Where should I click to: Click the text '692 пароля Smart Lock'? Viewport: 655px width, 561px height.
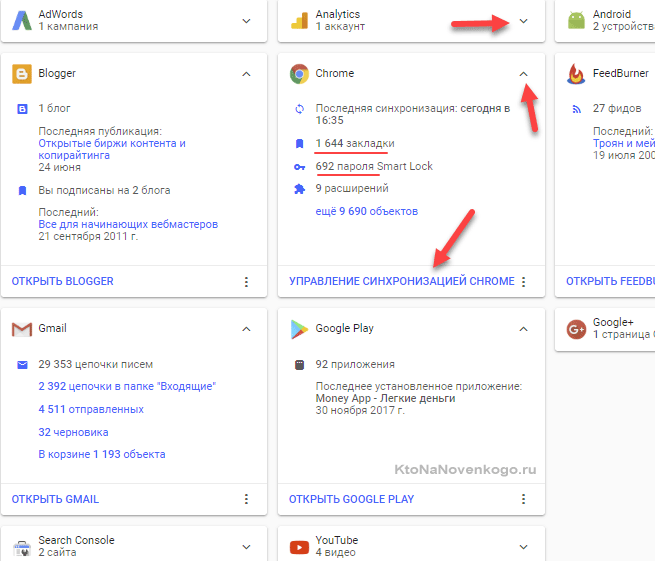tap(374, 166)
